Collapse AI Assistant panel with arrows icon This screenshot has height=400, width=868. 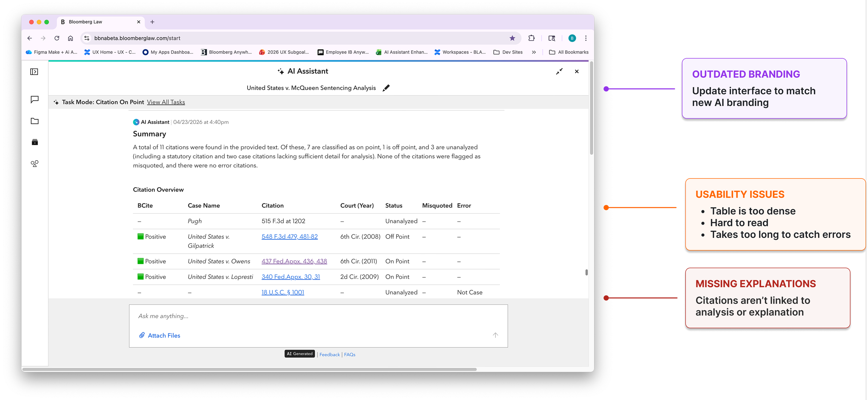[x=559, y=72]
